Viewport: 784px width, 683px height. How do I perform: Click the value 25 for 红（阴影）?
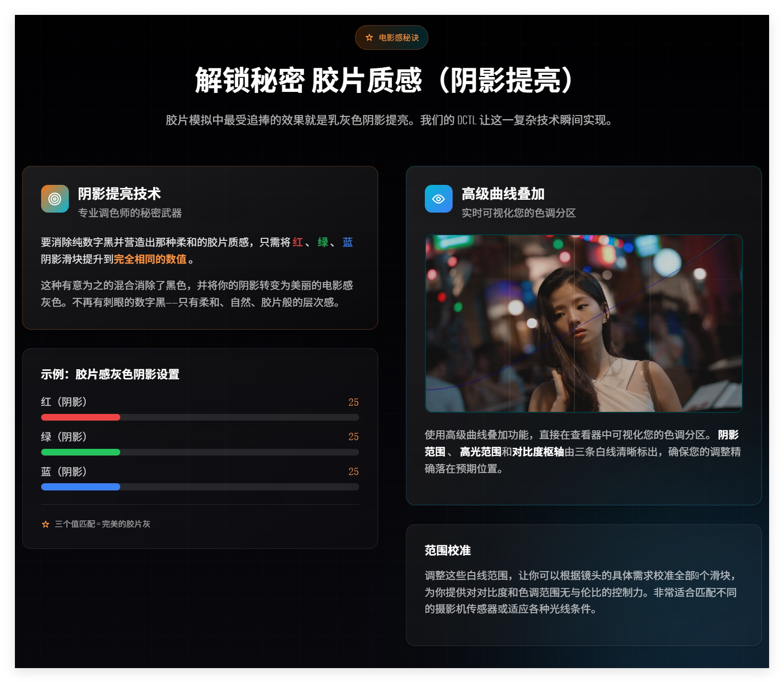click(353, 402)
